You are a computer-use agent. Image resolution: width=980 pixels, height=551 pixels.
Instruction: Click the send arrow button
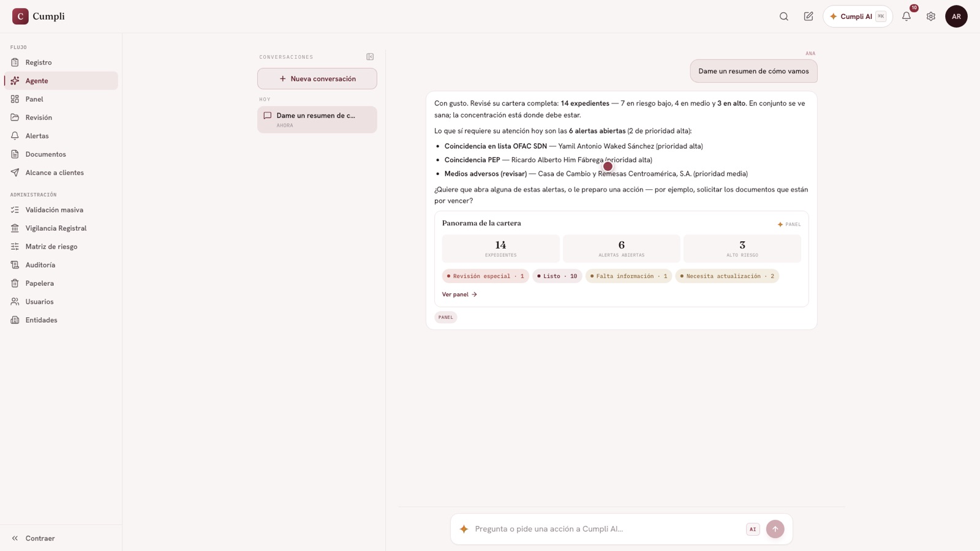[x=775, y=529]
